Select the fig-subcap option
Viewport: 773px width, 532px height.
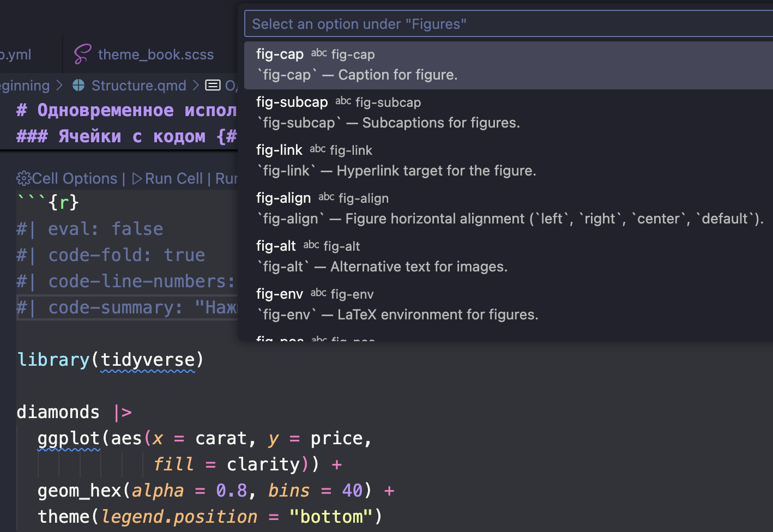pyautogui.click(x=509, y=113)
